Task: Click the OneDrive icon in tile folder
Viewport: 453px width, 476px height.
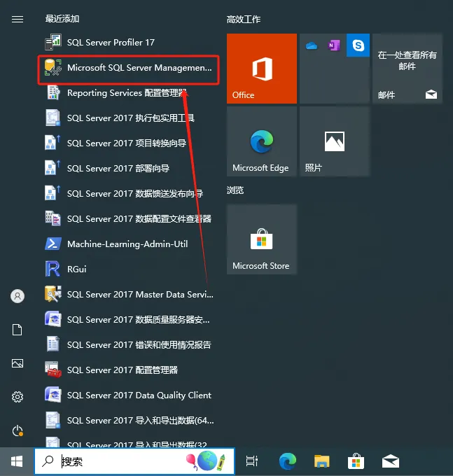Action: pyautogui.click(x=312, y=45)
